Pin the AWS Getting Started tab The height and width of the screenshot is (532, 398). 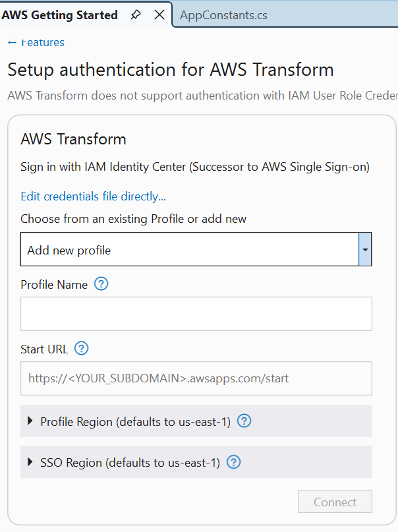(135, 14)
